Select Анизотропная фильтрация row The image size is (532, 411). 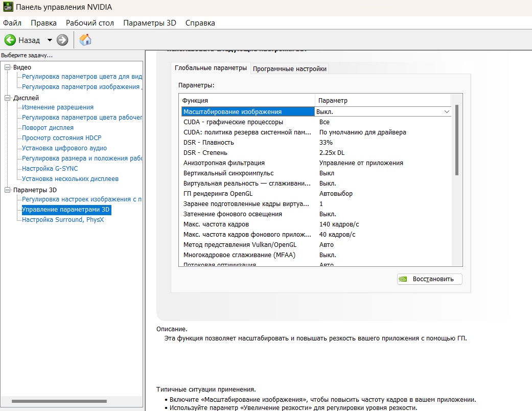tap(316, 163)
